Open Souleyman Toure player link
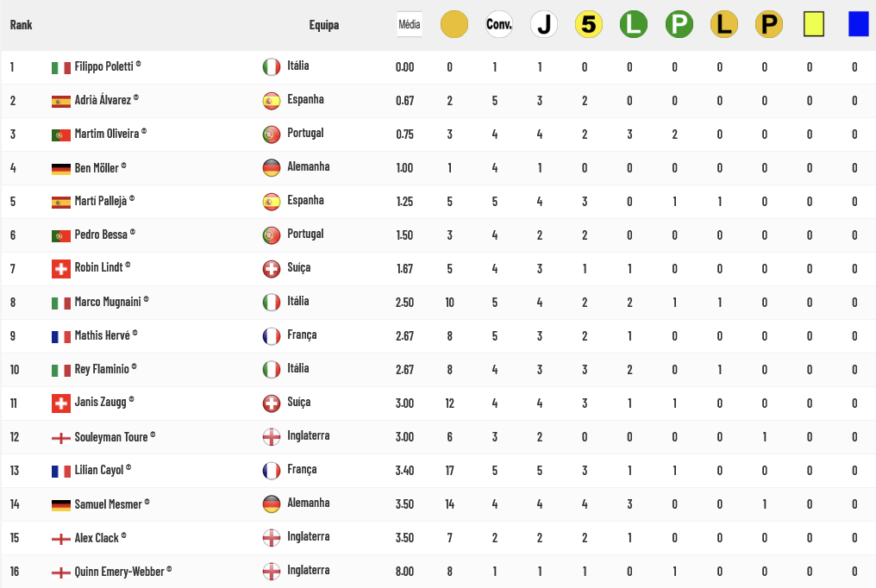This screenshot has width=876, height=588. [x=111, y=436]
